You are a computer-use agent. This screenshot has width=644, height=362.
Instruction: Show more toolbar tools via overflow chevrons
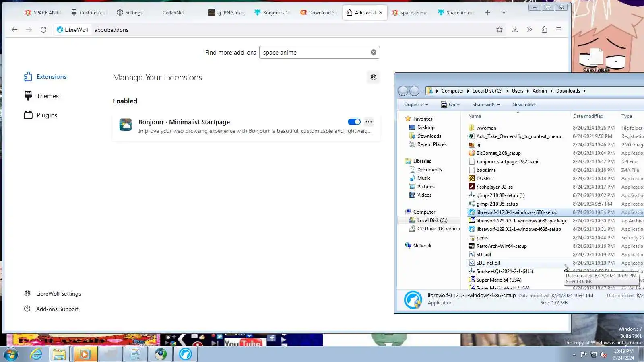[x=529, y=29]
